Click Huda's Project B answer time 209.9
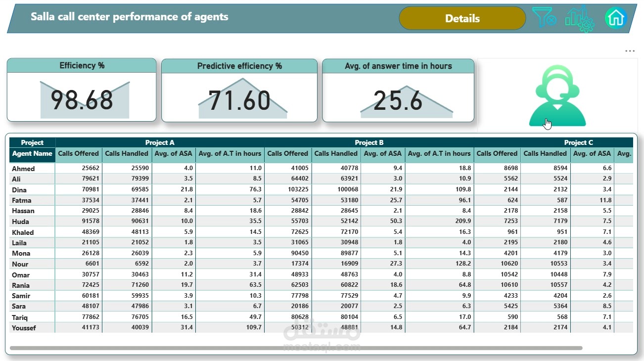The width and height of the screenshot is (644, 361). (x=463, y=221)
